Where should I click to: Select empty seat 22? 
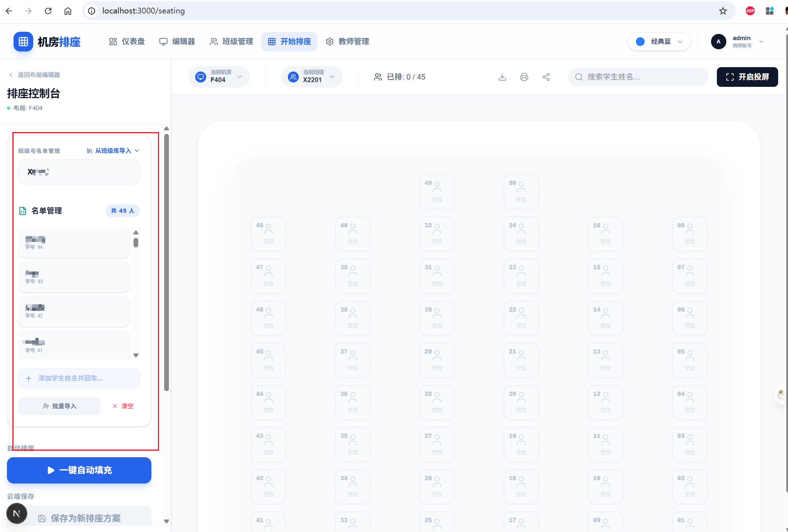coord(521,319)
